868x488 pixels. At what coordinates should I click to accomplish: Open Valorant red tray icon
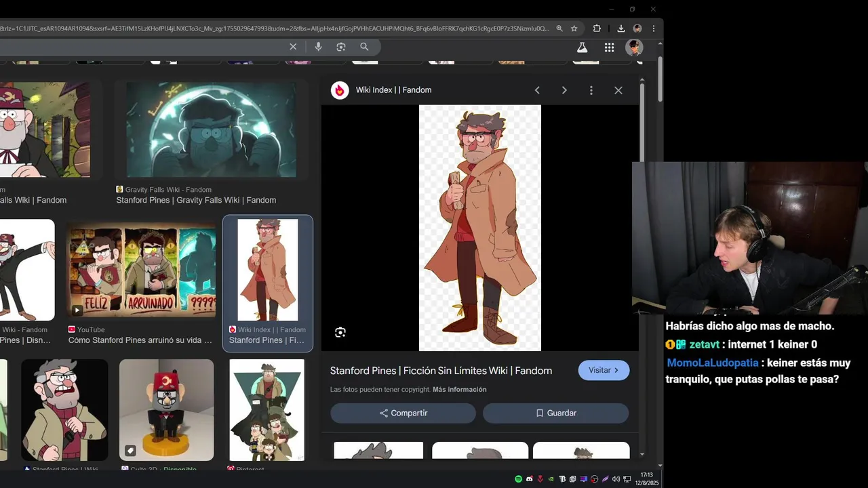point(540,479)
